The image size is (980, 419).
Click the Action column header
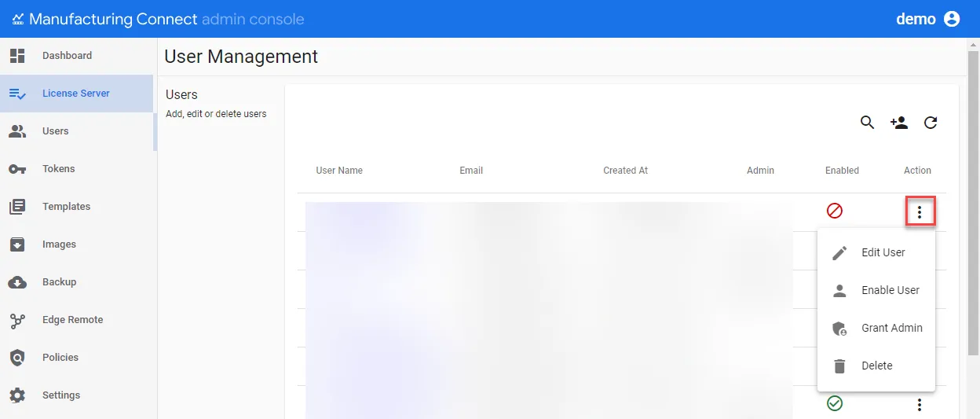(917, 171)
